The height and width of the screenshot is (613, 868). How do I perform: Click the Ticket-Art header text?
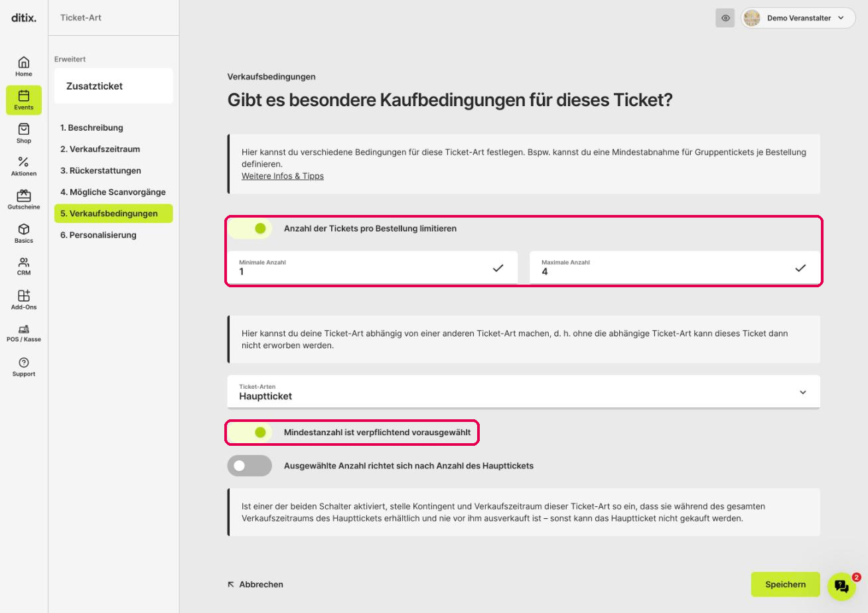pyautogui.click(x=81, y=18)
